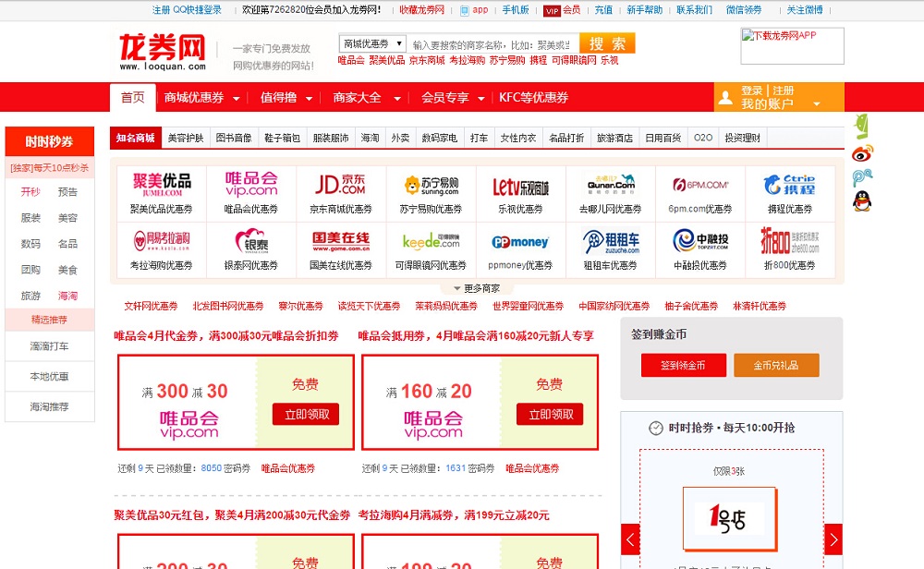Click the 登录 link in account box
924x569 pixels.
point(751,91)
